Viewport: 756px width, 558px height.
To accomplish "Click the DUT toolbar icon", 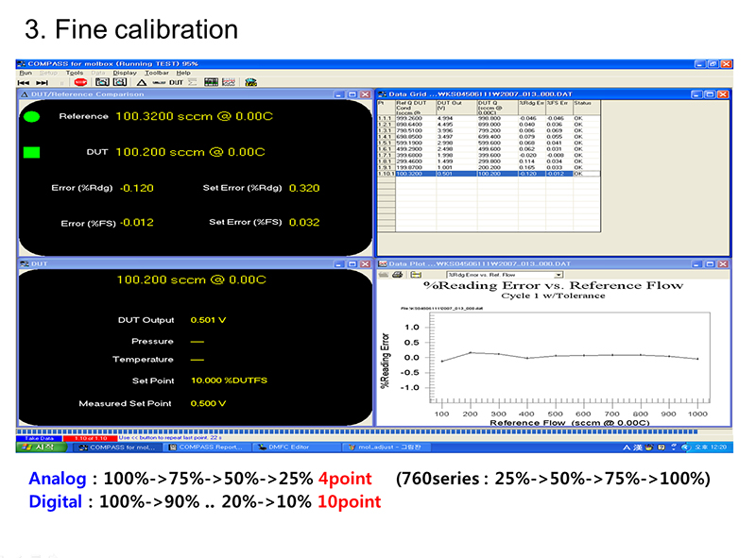I will point(176,82).
